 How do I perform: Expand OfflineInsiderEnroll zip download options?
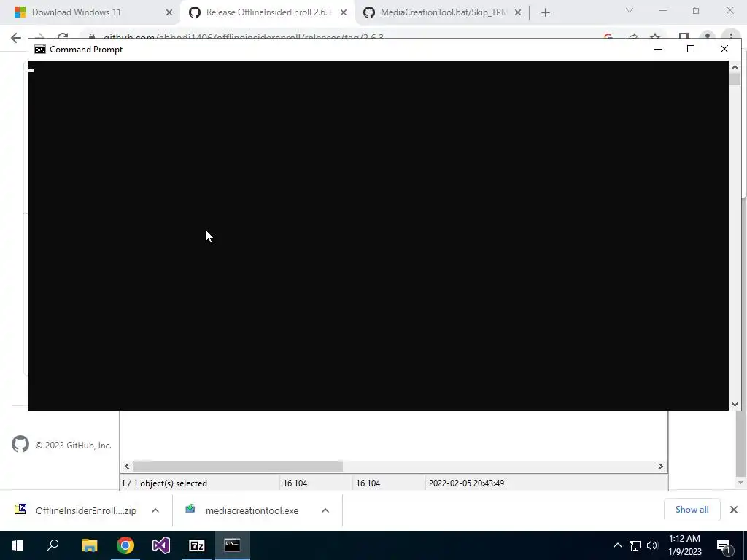155,510
